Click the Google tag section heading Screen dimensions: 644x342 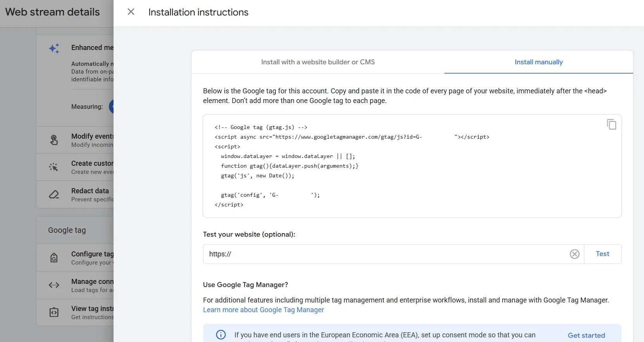[x=67, y=230]
